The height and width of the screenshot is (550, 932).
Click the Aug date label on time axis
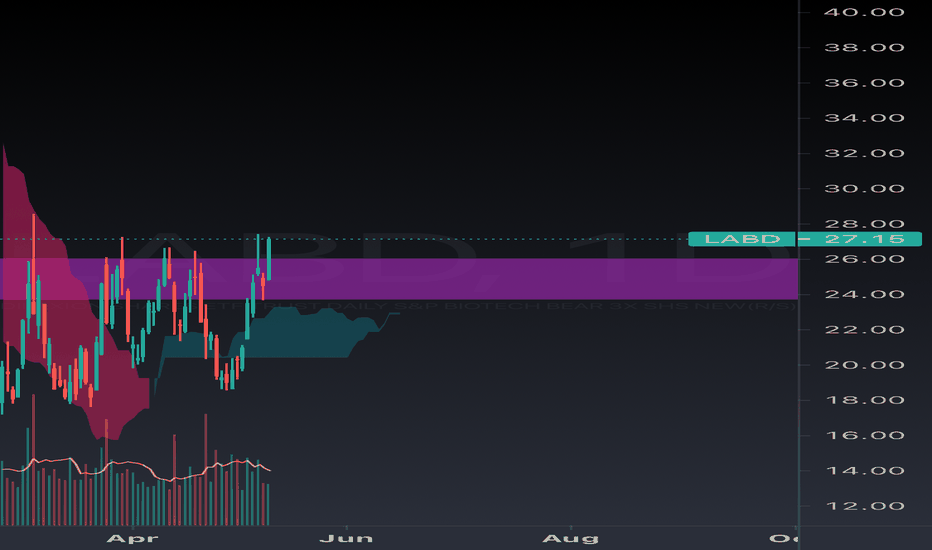tap(570, 539)
